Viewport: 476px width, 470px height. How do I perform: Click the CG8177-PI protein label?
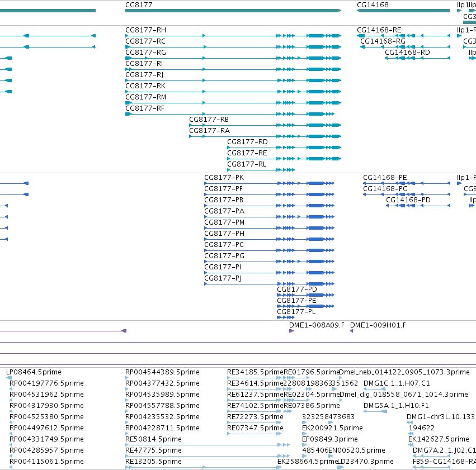[x=223, y=267]
